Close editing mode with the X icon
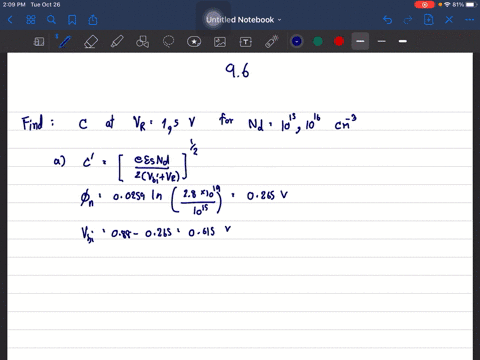The image size is (480, 360). pos(449,20)
